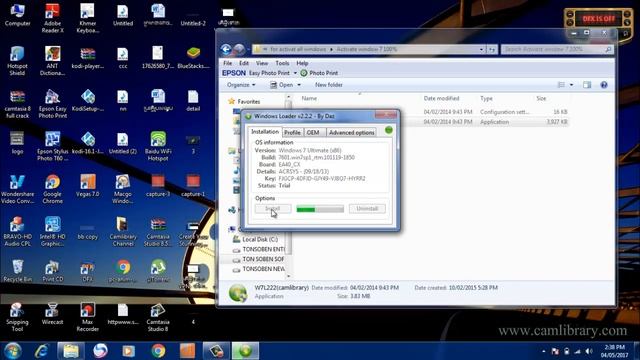Click the Explorer refresh button
This screenshot has height=360, width=640.
[492, 49]
